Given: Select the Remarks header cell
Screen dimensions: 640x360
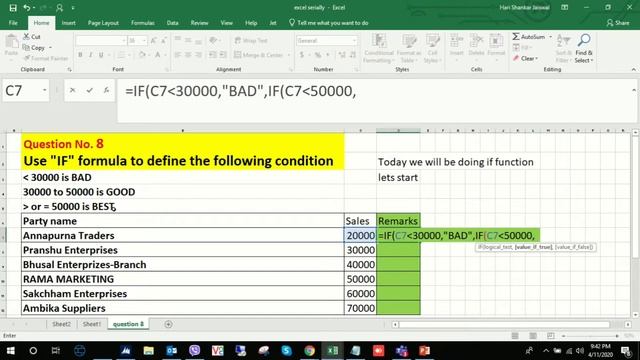Looking at the screenshot, I should [x=398, y=221].
